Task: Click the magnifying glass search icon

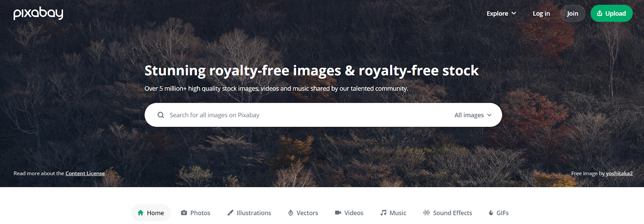Action: click(161, 115)
